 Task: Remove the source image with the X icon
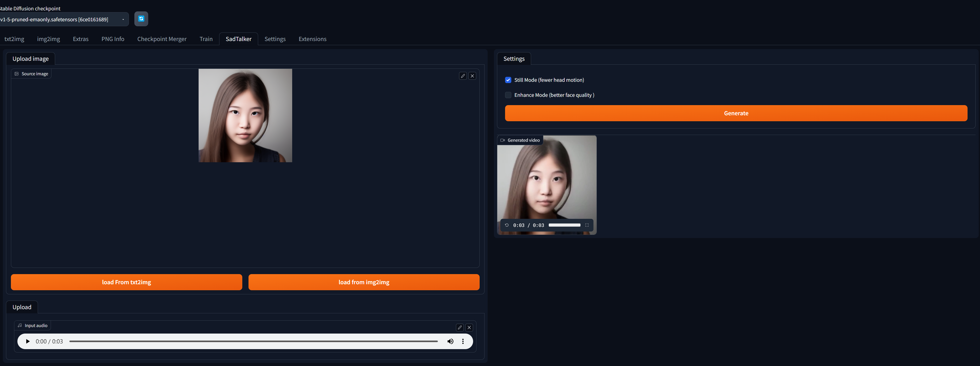472,76
